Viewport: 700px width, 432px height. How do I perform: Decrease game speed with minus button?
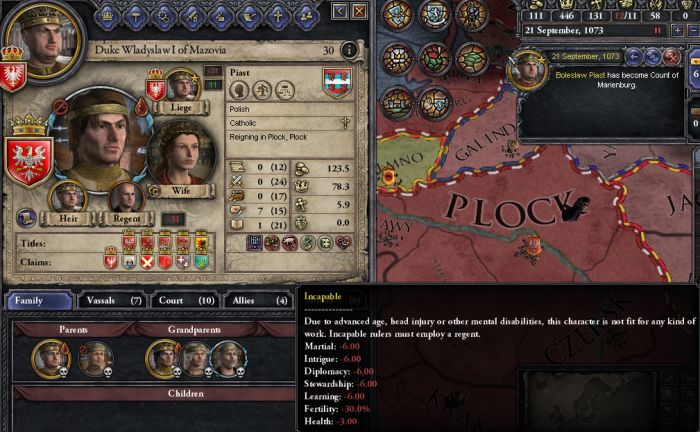click(693, 30)
